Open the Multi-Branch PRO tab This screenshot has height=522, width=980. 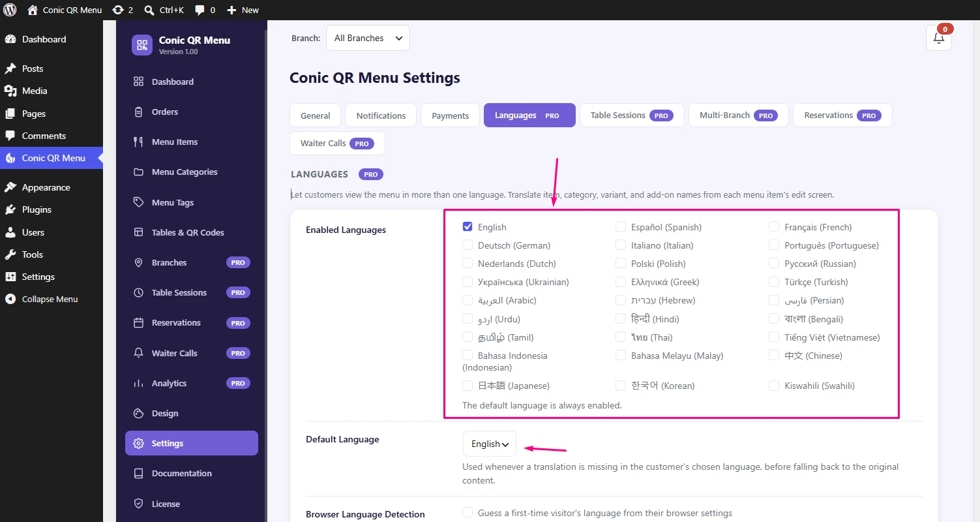(x=739, y=115)
